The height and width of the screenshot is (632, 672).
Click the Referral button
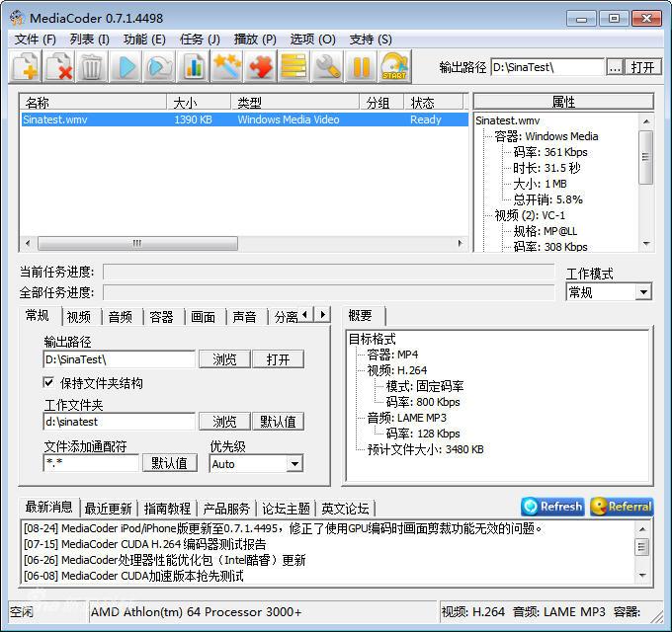point(622,507)
